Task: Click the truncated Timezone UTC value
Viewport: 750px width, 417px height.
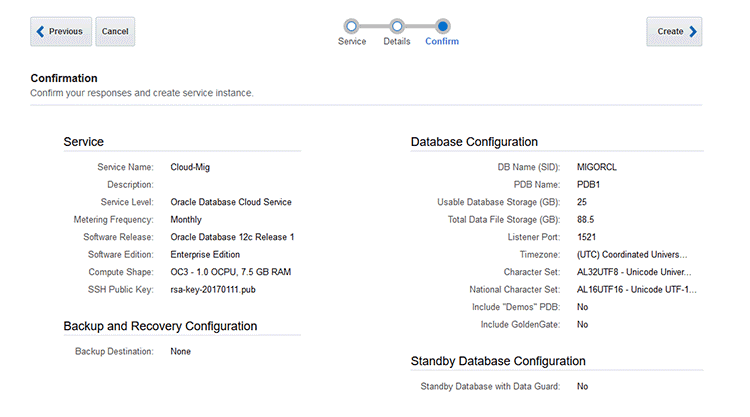Action: point(634,254)
